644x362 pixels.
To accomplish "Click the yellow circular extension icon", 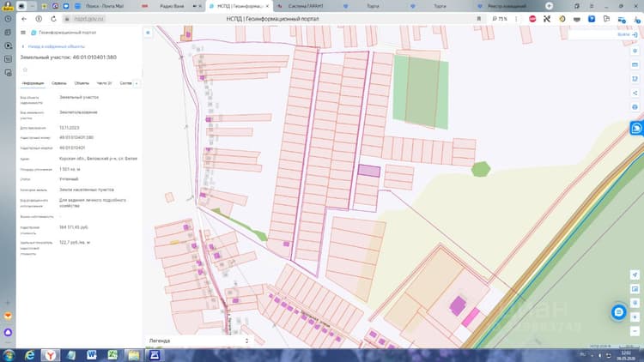I will 562,19.
